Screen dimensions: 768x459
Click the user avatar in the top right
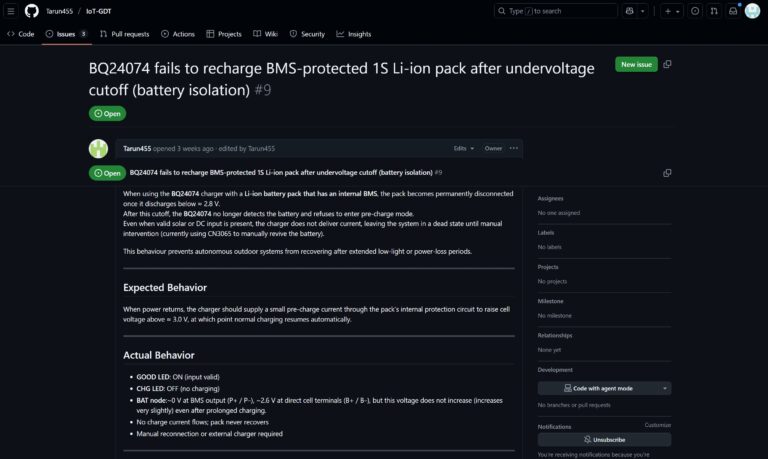coord(753,11)
